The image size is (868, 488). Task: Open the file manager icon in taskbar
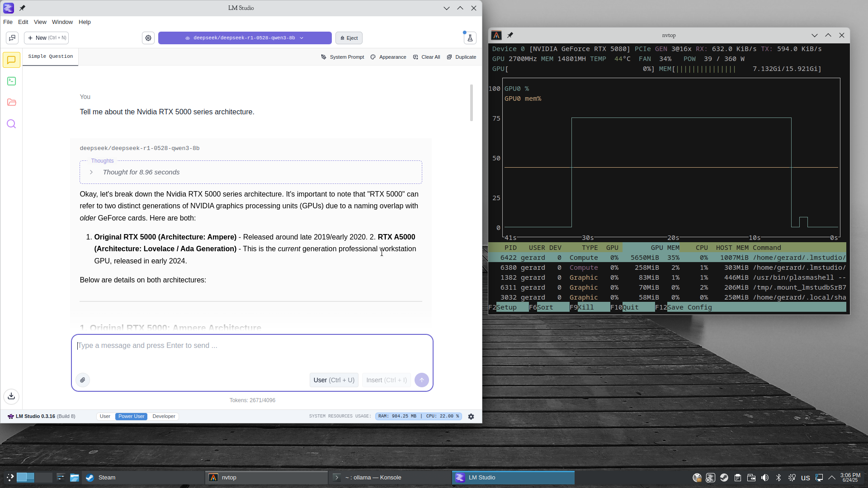pyautogui.click(x=75, y=478)
